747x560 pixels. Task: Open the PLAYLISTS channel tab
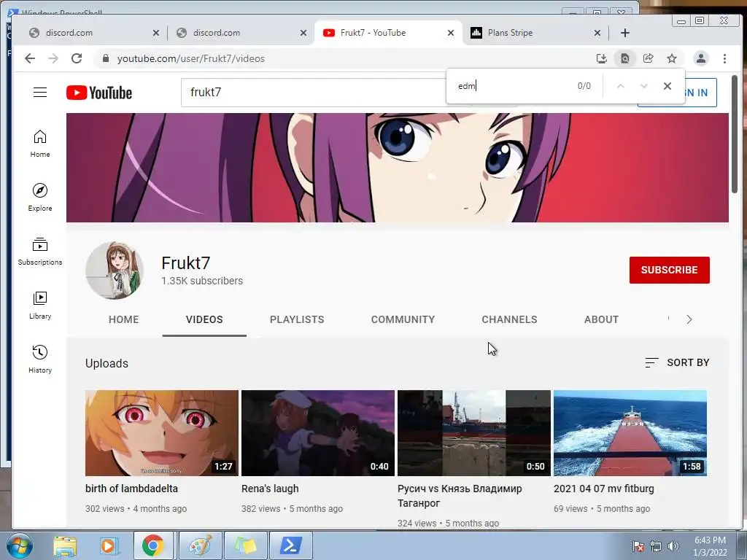tap(297, 319)
